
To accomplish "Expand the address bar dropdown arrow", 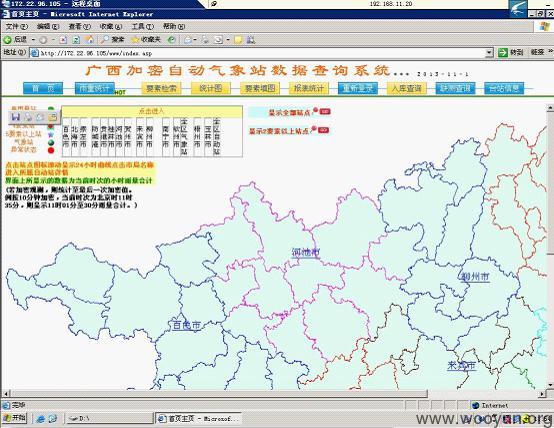I will [489, 53].
